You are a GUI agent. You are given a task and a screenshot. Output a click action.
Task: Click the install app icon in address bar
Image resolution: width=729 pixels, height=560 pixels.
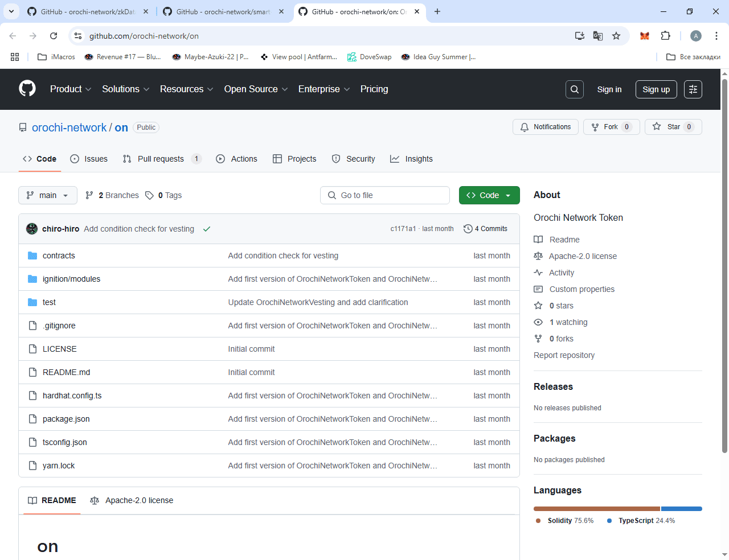pos(580,36)
